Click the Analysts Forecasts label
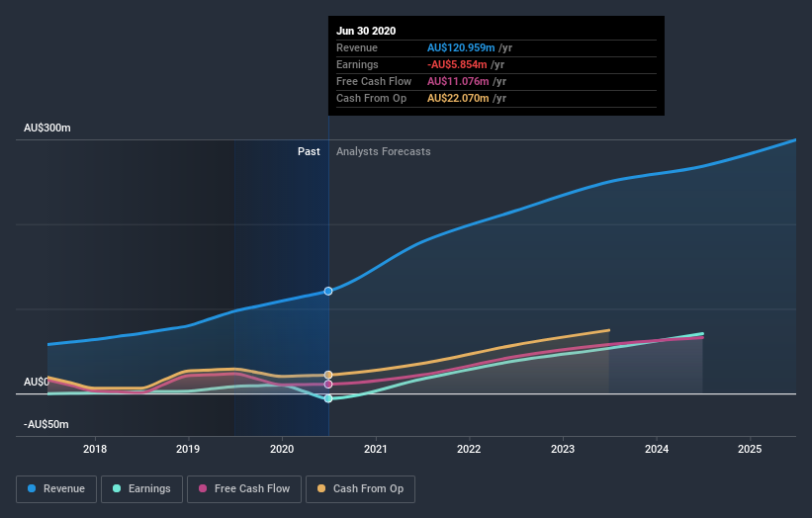812x518 pixels. point(383,151)
